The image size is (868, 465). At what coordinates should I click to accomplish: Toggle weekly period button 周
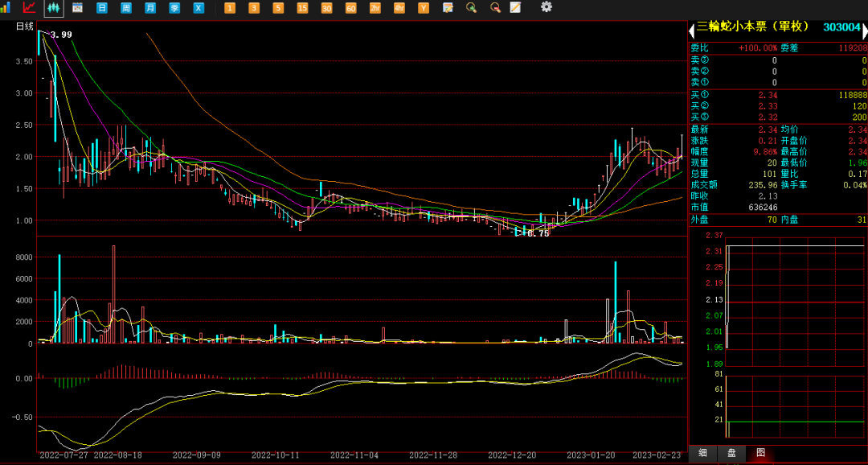(126, 8)
